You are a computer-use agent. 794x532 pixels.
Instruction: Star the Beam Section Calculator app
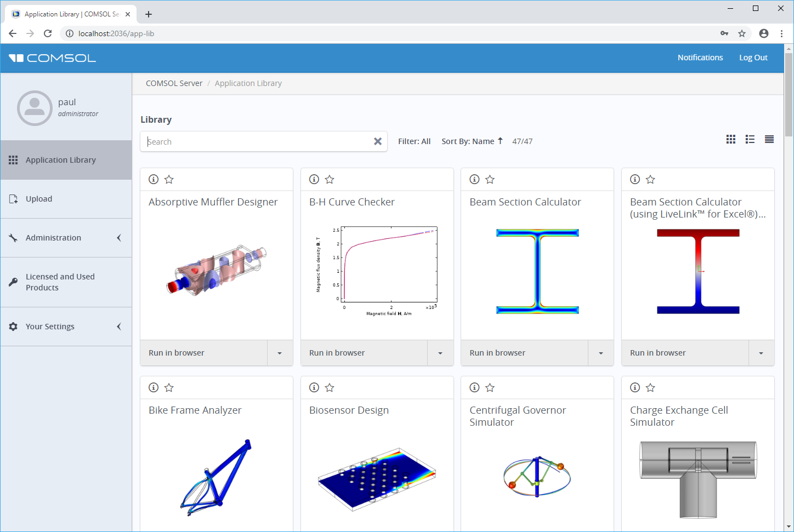[490, 179]
